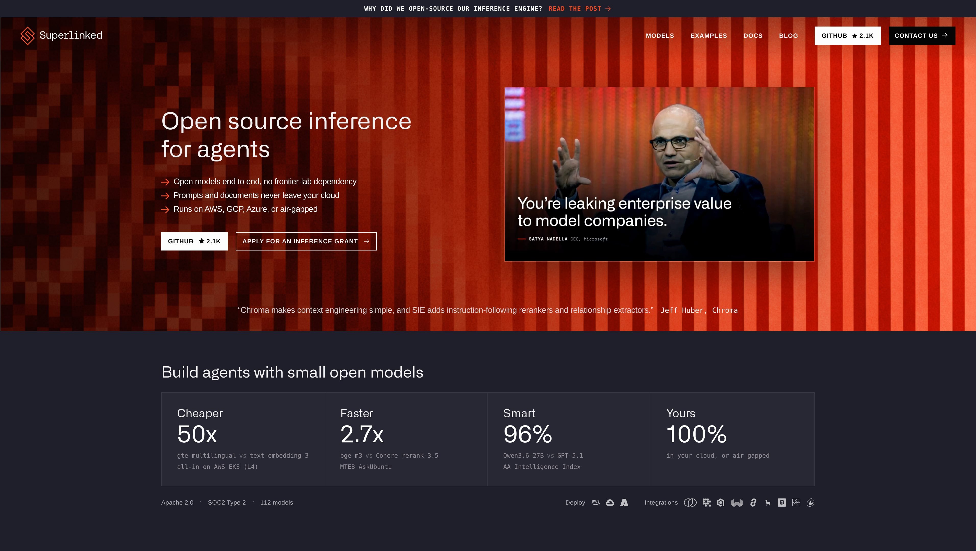Click "Runs on AWS, GCP, Azure, or air-gapped"
This screenshot has width=980, height=551.
(x=245, y=209)
